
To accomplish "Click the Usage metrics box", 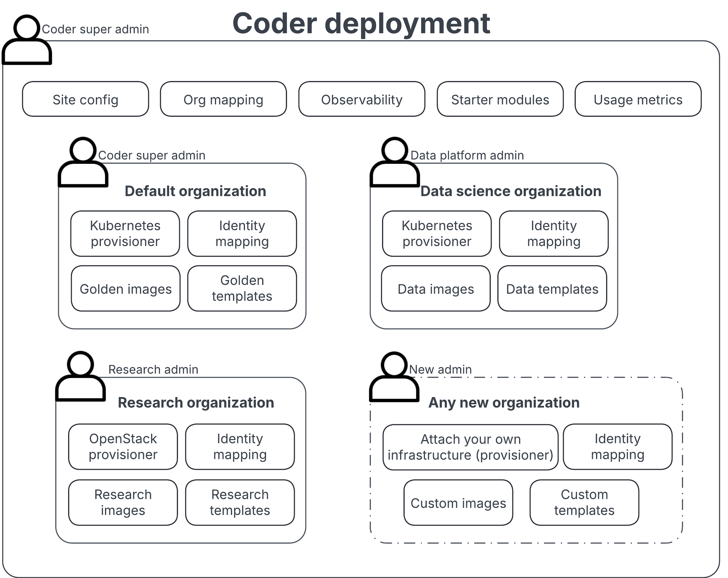I will (638, 99).
